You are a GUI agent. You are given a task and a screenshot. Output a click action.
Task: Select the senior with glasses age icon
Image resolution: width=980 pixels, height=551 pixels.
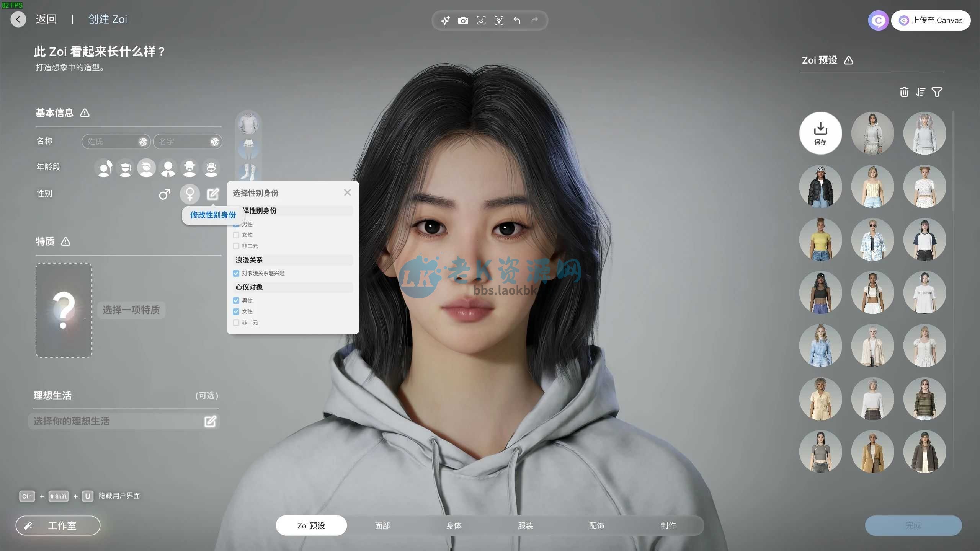(211, 168)
